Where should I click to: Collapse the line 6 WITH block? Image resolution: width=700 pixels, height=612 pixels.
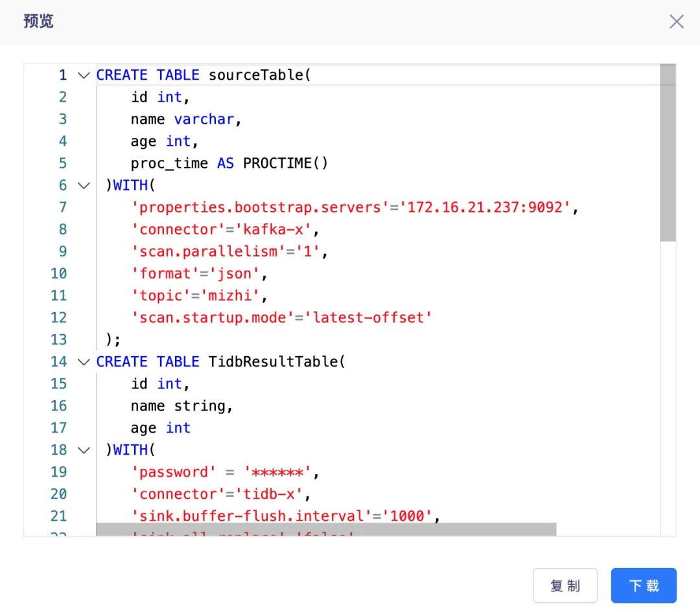pyautogui.click(x=84, y=186)
